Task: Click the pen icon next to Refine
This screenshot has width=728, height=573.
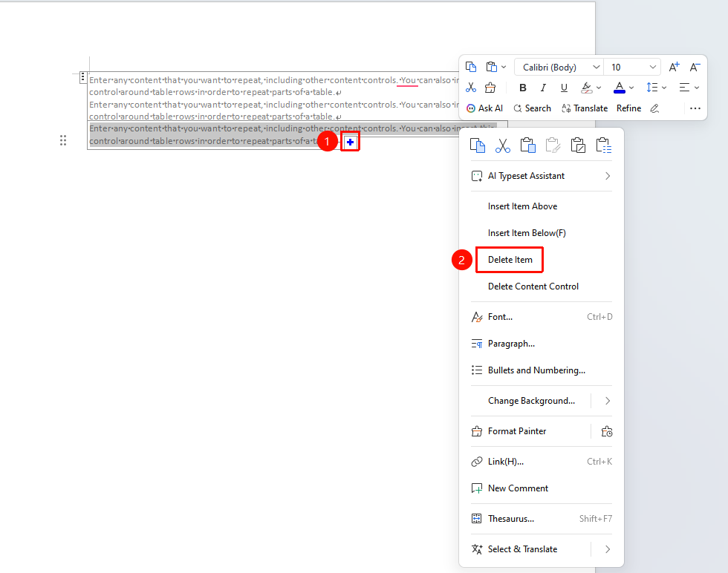Action: point(654,108)
